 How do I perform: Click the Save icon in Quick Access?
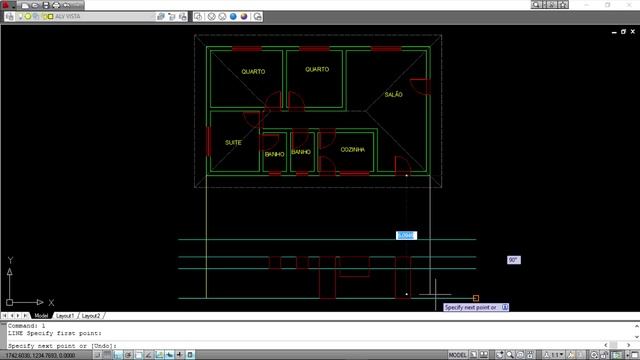46,5
